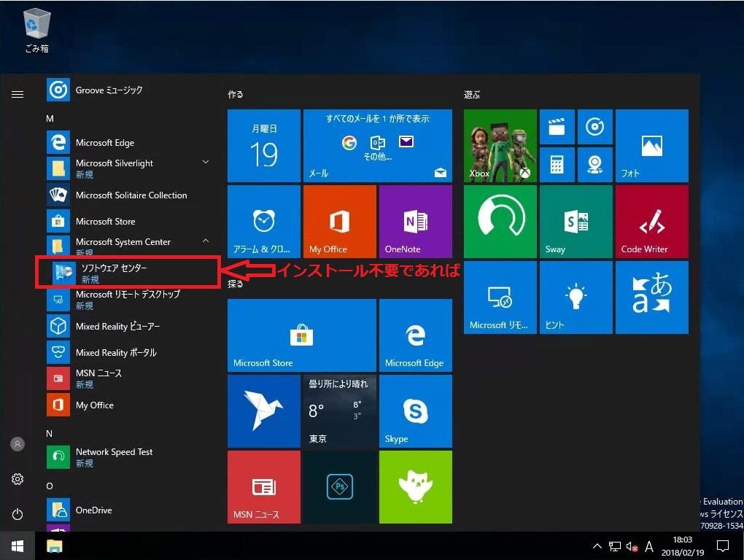Open the origami bird tile
Image resolution: width=744 pixels, height=560 pixels.
264,411
